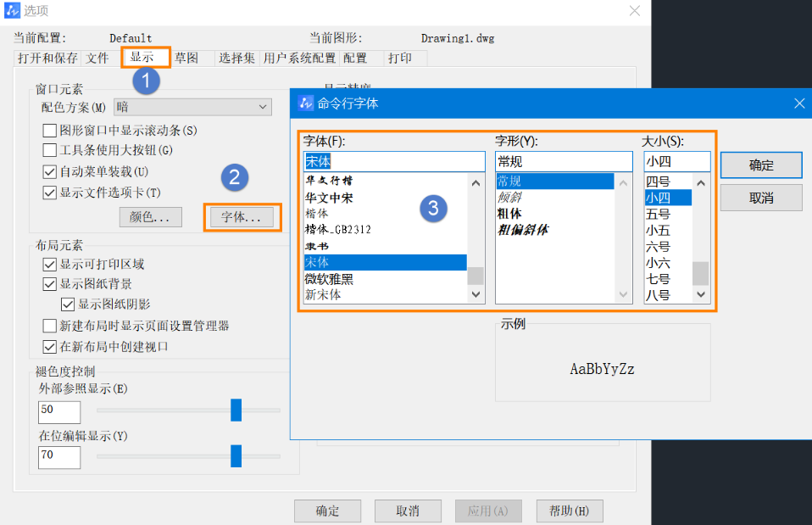812x525 pixels.
Task: Select 新宋体 font from list
Action: tap(386, 295)
